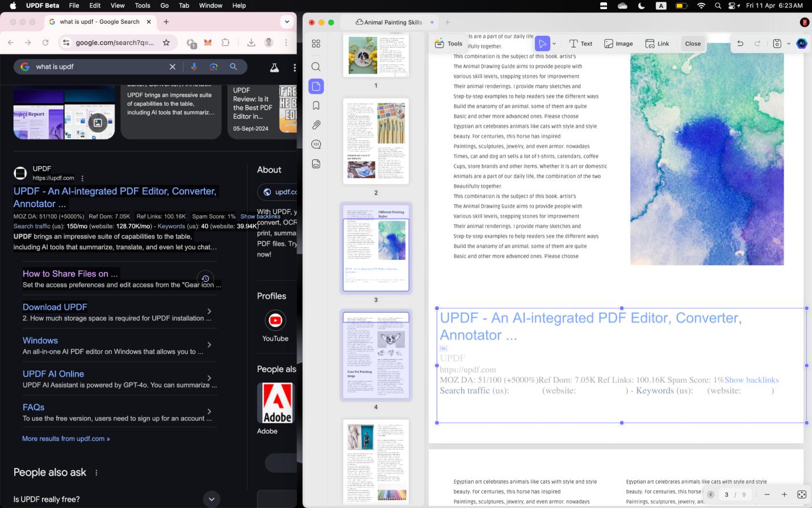Select the page thumbnails panel icon in UPDF
Image resolution: width=812 pixels, height=508 pixels.
click(316, 86)
